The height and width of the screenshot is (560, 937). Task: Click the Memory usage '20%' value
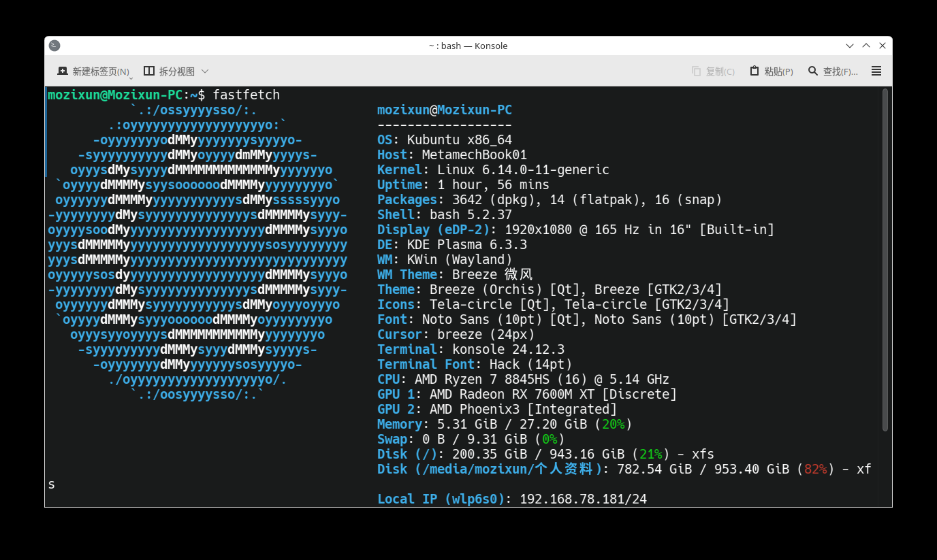pos(613,424)
